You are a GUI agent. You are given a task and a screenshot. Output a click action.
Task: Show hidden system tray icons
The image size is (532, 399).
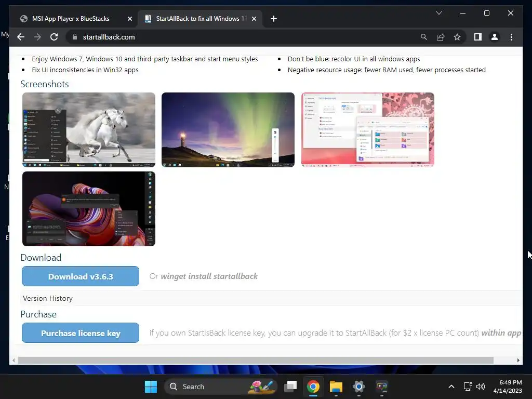click(x=451, y=387)
